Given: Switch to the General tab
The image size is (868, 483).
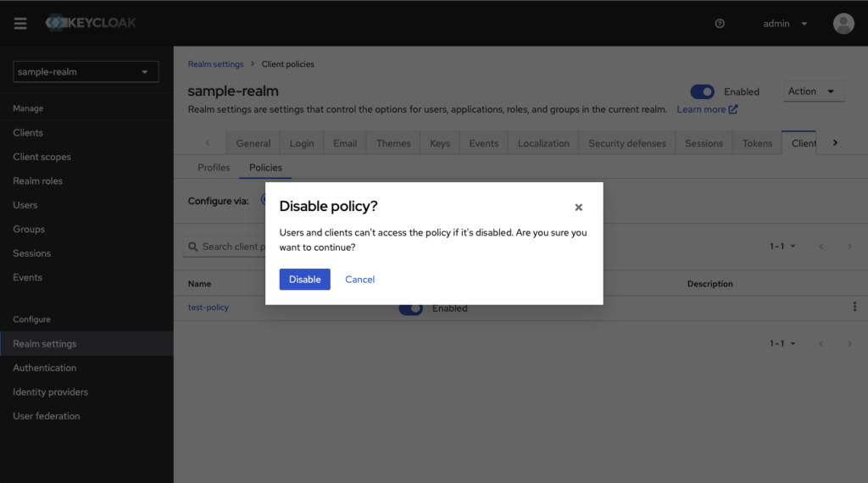Looking at the screenshot, I should tap(253, 143).
